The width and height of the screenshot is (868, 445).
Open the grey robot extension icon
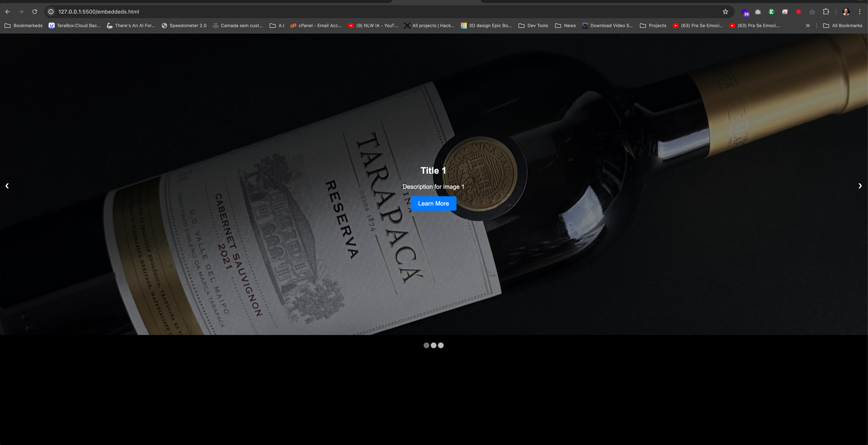pyautogui.click(x=812, y=12)
